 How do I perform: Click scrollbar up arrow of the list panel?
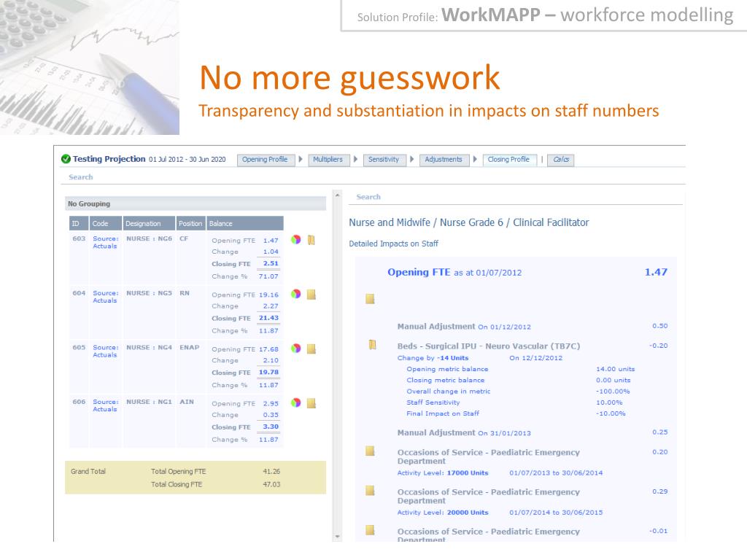pos(337,195)
